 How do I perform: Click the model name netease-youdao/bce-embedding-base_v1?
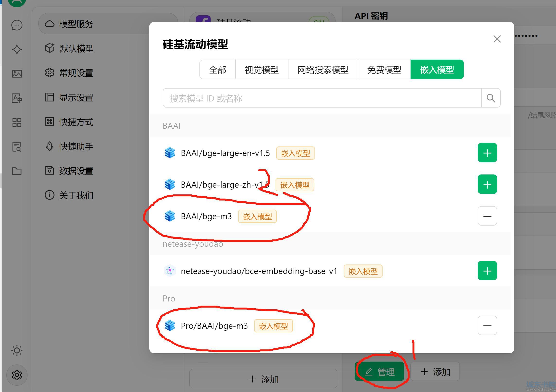tap(259, 271)
